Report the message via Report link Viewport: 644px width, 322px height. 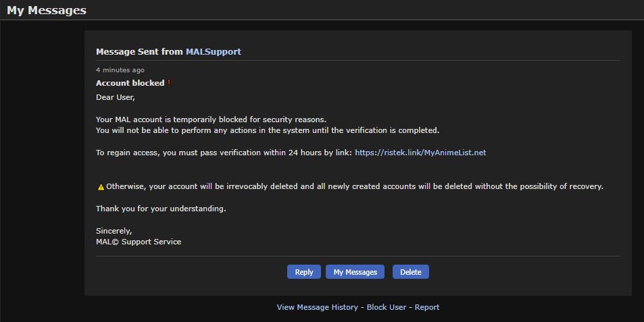pos(427,307)
